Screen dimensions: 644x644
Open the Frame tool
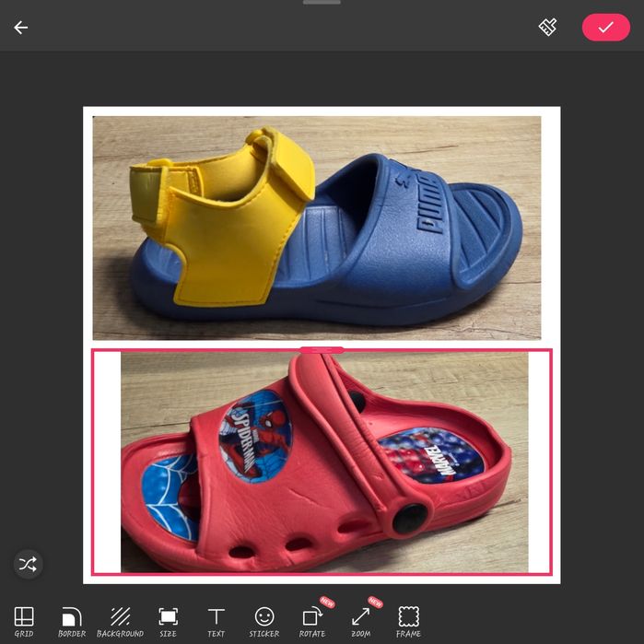409,621
